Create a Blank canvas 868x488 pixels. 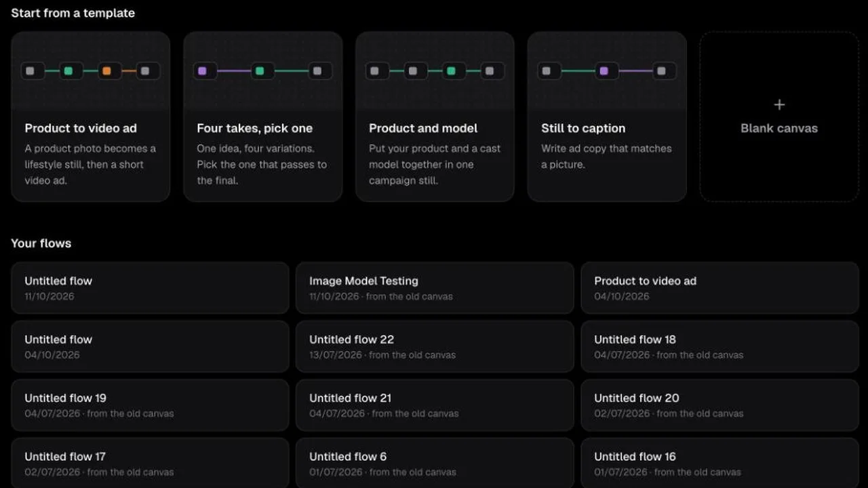click(779, 117)
